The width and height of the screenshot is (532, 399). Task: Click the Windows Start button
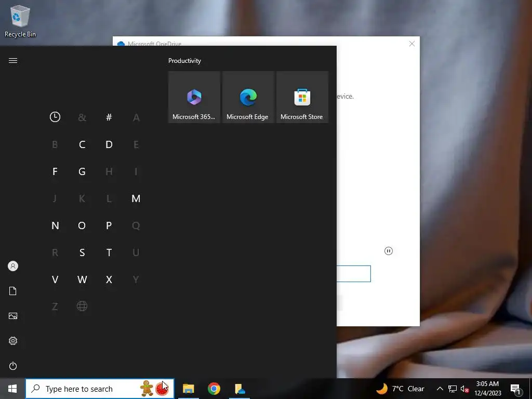click(x=12, y=389)
